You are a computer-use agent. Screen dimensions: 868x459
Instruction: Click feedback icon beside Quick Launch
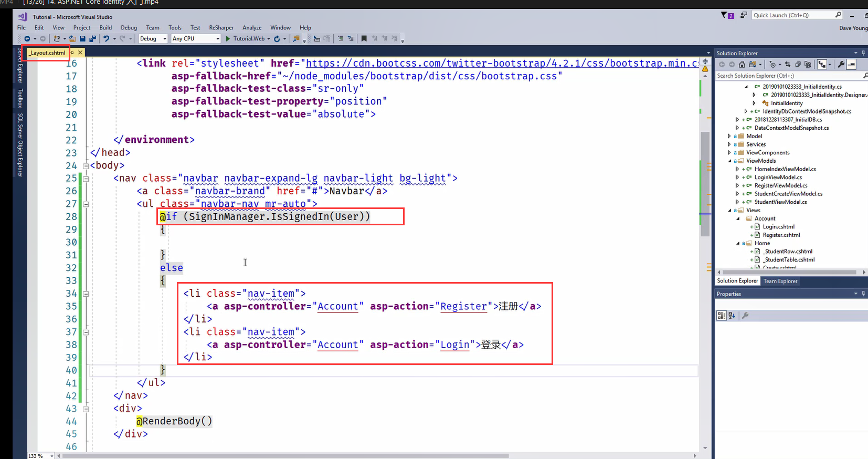[744, 15]
